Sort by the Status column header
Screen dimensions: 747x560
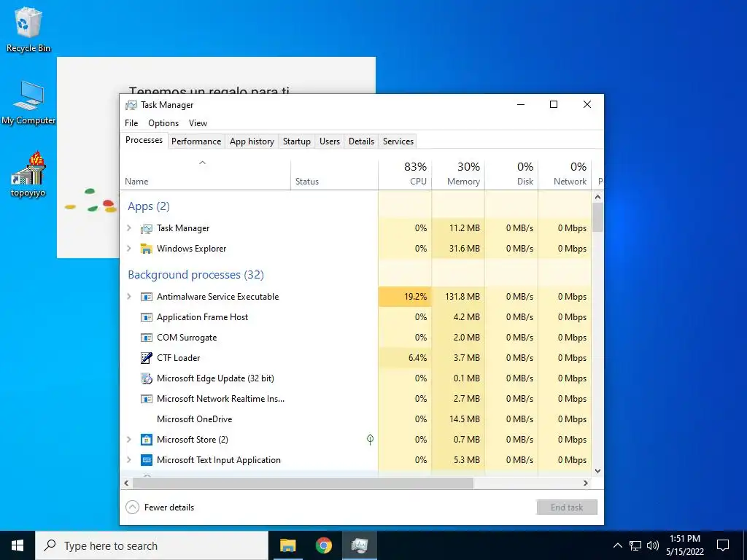point(334,175)
